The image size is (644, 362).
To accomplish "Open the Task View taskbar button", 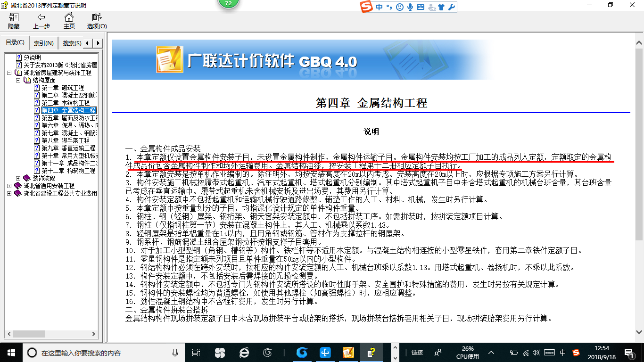I will click(197, 352).
